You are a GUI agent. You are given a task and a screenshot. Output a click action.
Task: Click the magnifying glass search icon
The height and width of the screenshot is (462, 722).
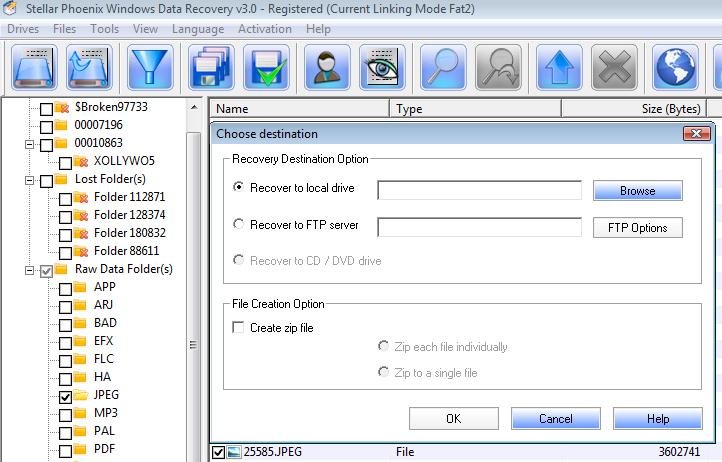tap(443, 67)
